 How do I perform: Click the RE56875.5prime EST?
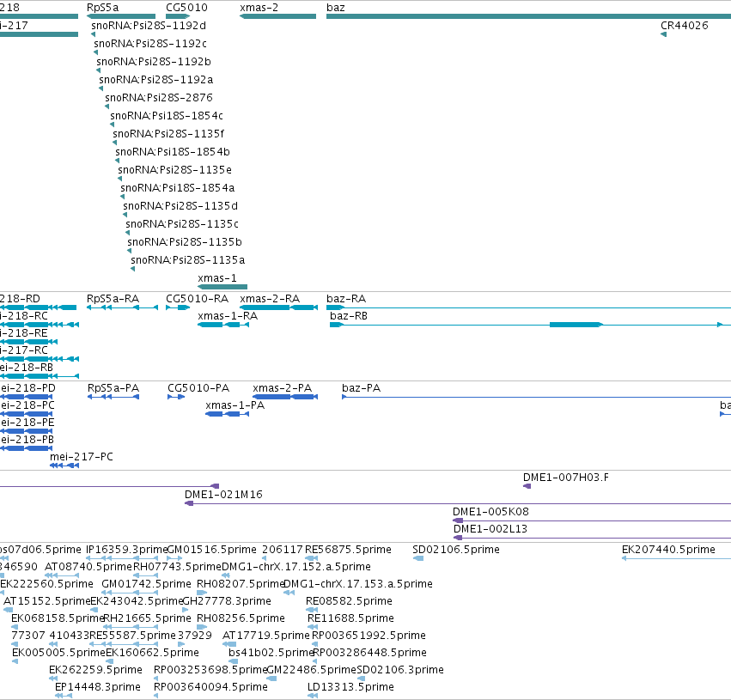click(x=312, y=558)
